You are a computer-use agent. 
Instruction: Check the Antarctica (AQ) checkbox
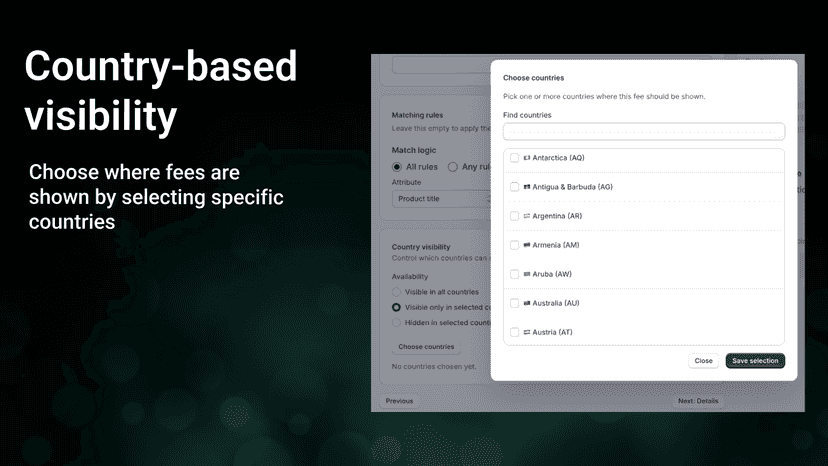(514, 158)
